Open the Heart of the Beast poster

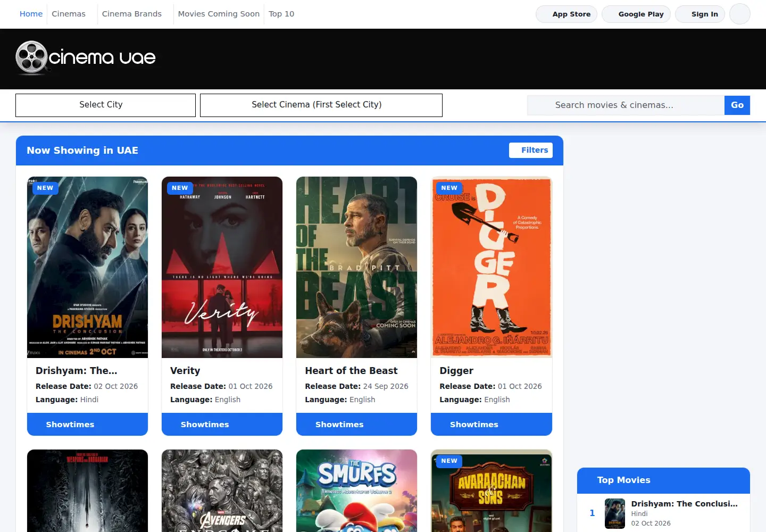coord(356,267)
